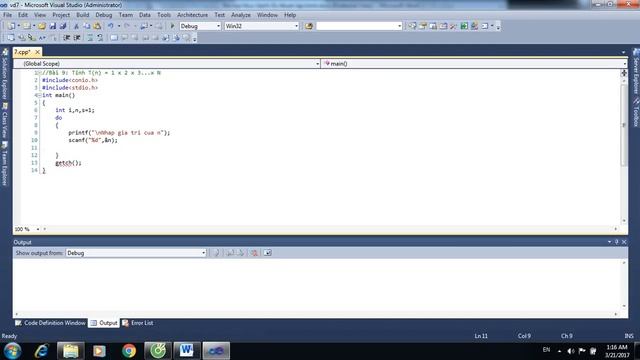This screenshot has width=640, height=360.
Task: Click the printf line in the code
Action: [x=119, y=133]
